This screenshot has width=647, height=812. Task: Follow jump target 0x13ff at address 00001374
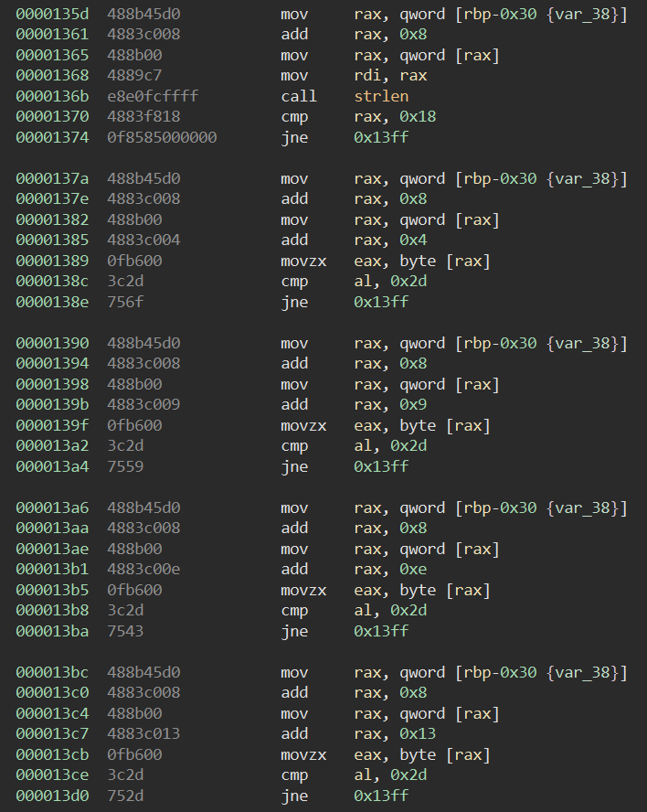point(381,138)
